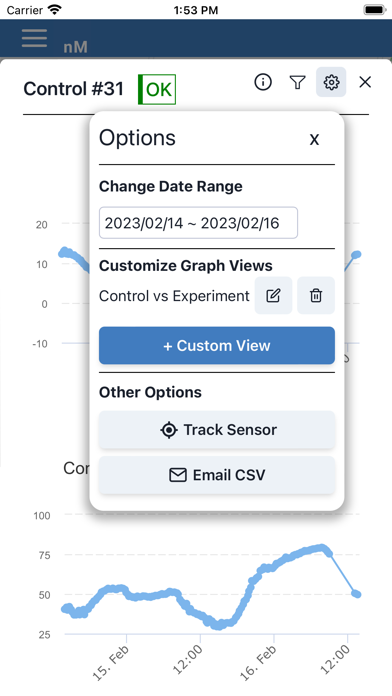Click the last data point on lower graph
The image size is (392, 696).
pyautogui.click(x=356, y=594)
